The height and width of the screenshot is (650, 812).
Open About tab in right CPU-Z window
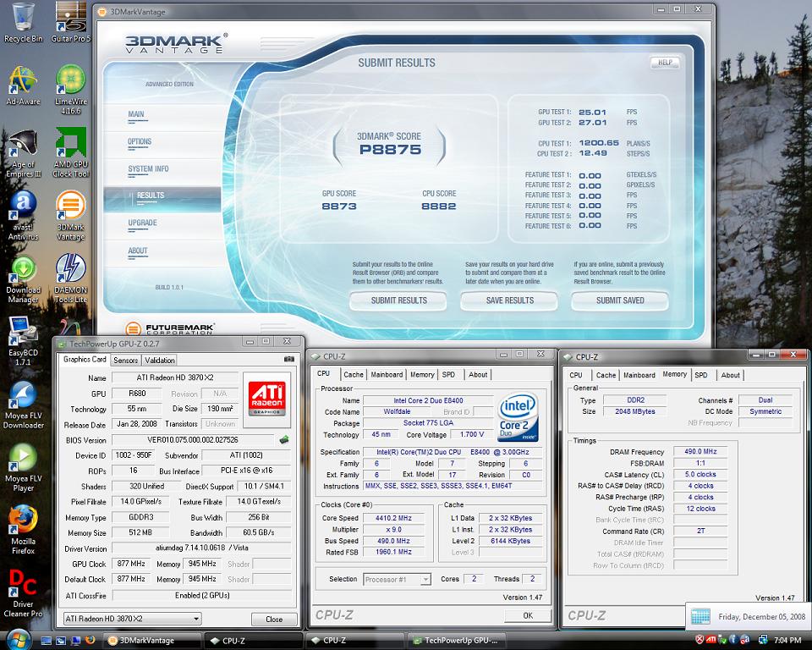tap(730, 375)
